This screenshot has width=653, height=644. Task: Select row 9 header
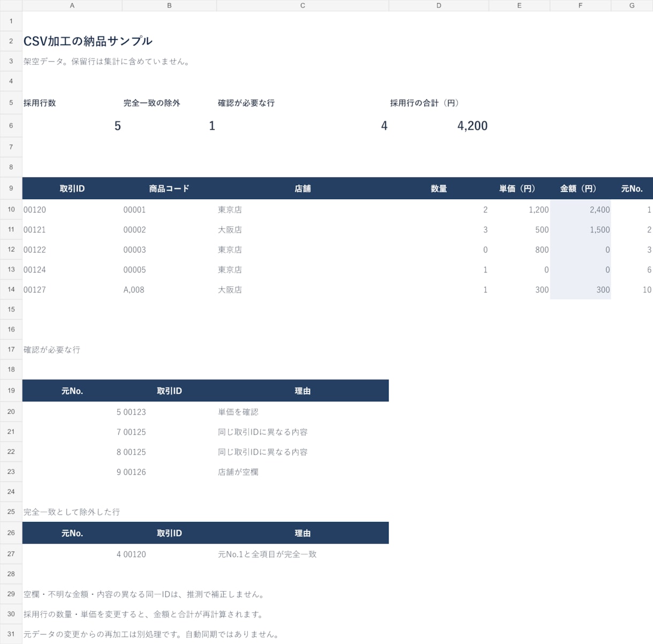pyautogui.click(x=11, y=188)
